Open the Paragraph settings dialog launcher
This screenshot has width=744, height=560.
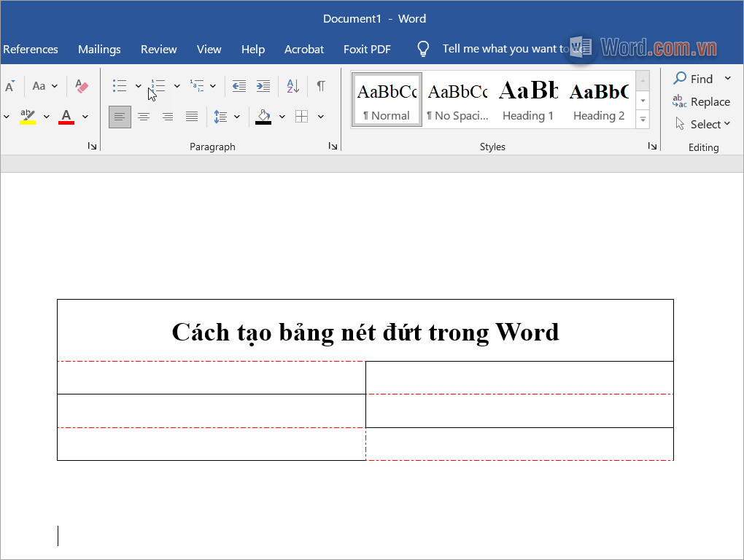pos(333,147)
